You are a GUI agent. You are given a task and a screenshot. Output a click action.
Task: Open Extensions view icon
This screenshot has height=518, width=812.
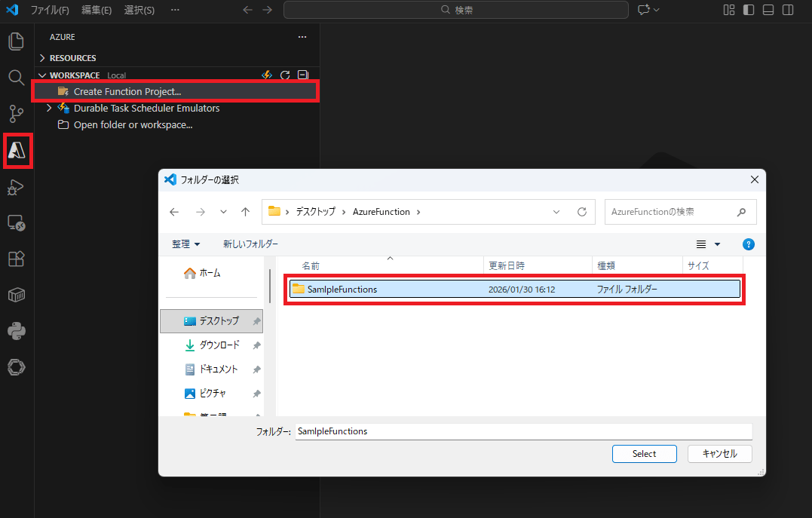point(16,259)
